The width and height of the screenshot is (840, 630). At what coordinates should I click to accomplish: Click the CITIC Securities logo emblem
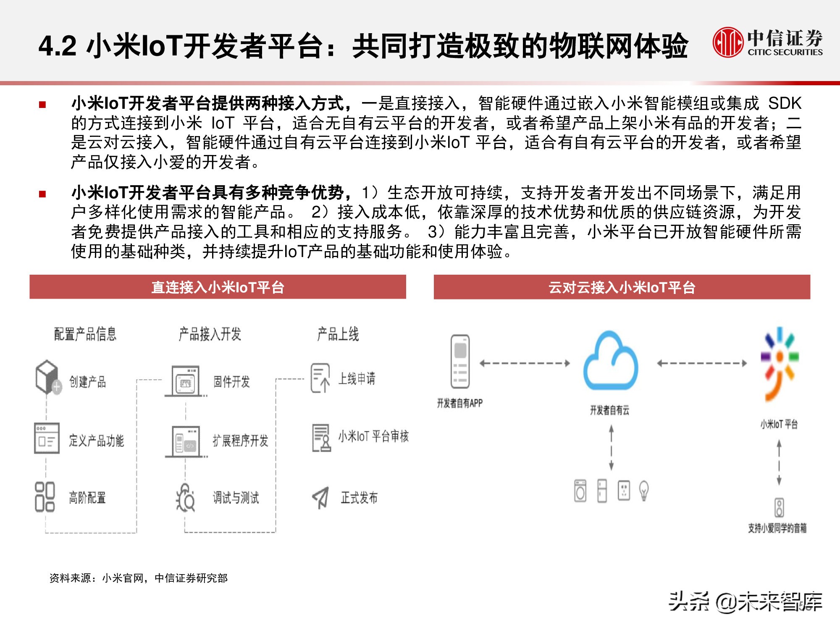pos(727,42)
